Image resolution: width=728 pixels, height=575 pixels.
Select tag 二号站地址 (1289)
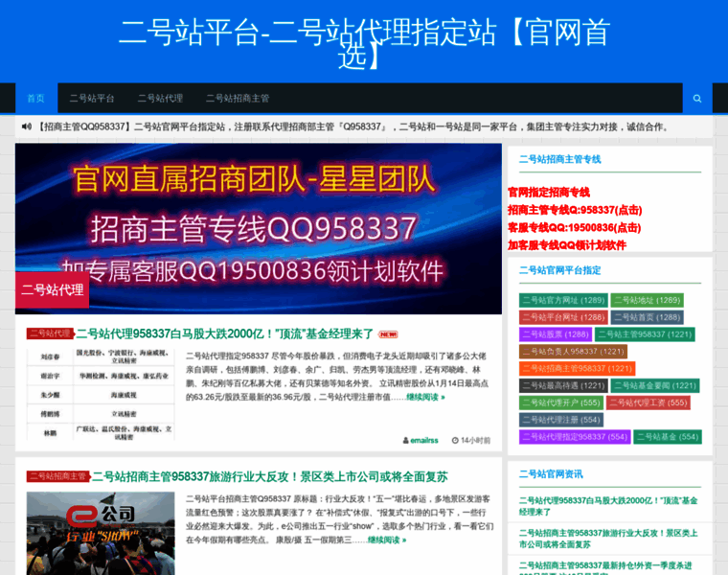coord(648,301)
